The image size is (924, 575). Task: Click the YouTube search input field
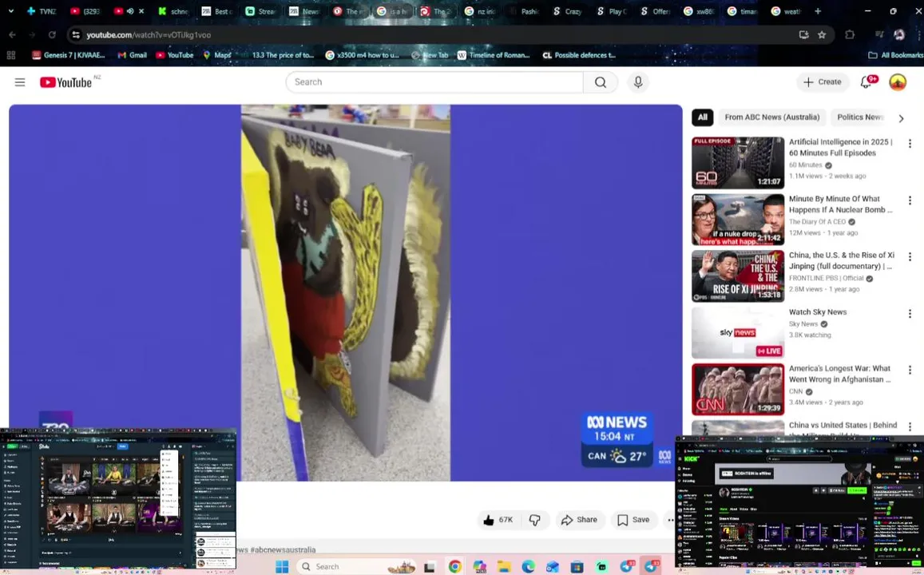point(434,82)
